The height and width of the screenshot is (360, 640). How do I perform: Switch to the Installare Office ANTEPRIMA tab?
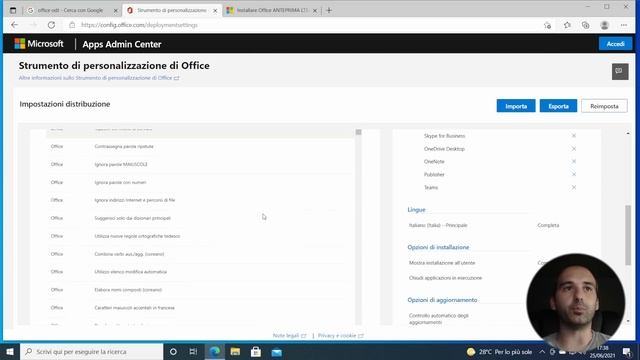click(272, 10)
